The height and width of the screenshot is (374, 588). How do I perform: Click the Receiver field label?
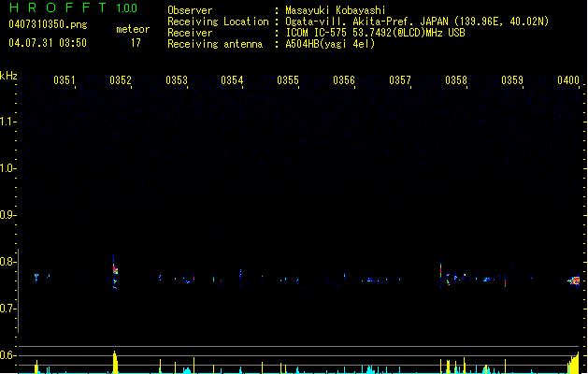190,33
